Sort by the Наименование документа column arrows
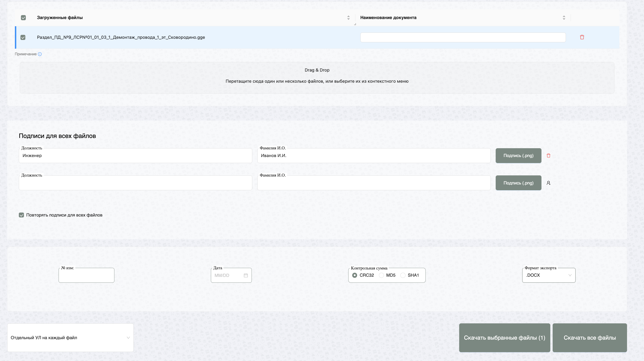This screenshot has width=644, height=361. tap(564, 17)
